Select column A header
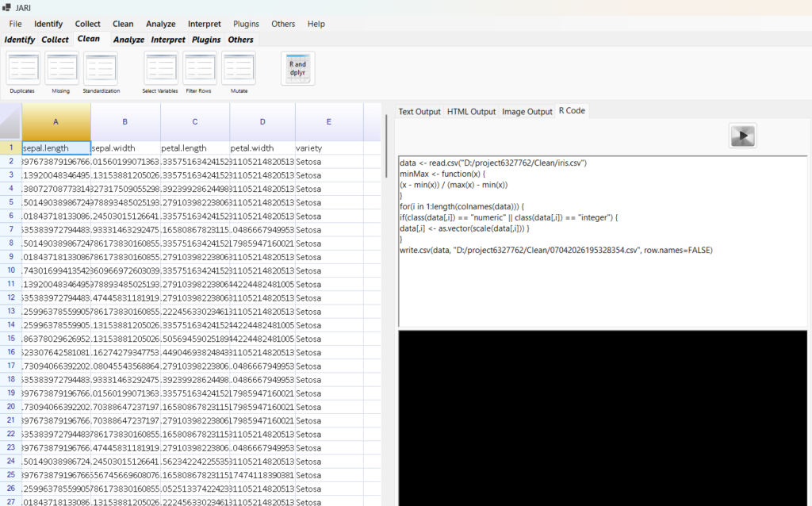 pyautogui.click(x=56, y=121)
